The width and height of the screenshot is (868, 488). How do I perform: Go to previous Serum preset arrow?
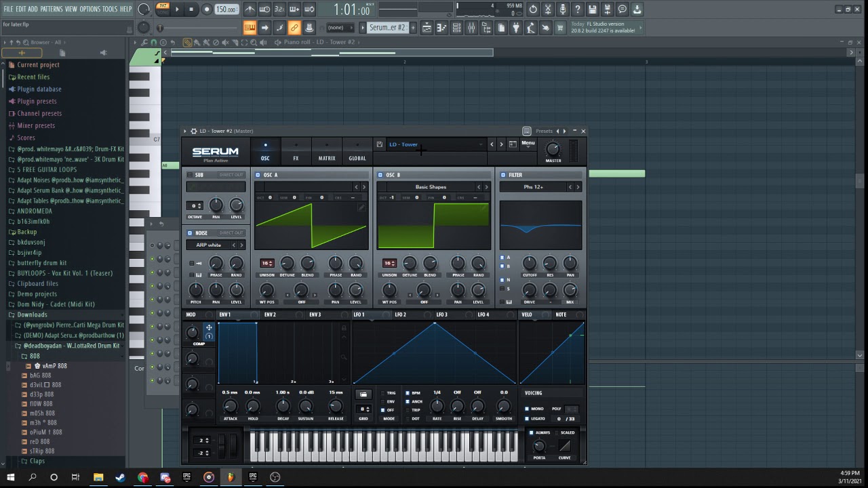coord(492,144)
